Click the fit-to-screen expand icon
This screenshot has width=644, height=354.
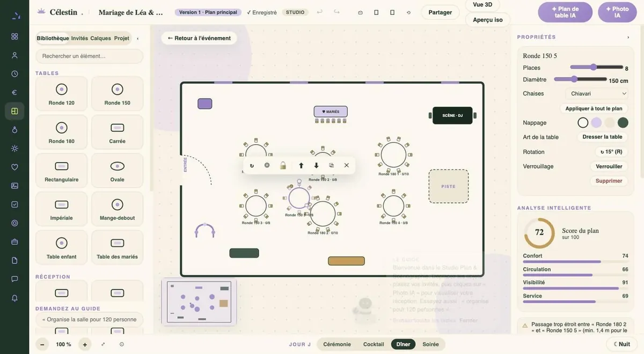coord(103,344)
